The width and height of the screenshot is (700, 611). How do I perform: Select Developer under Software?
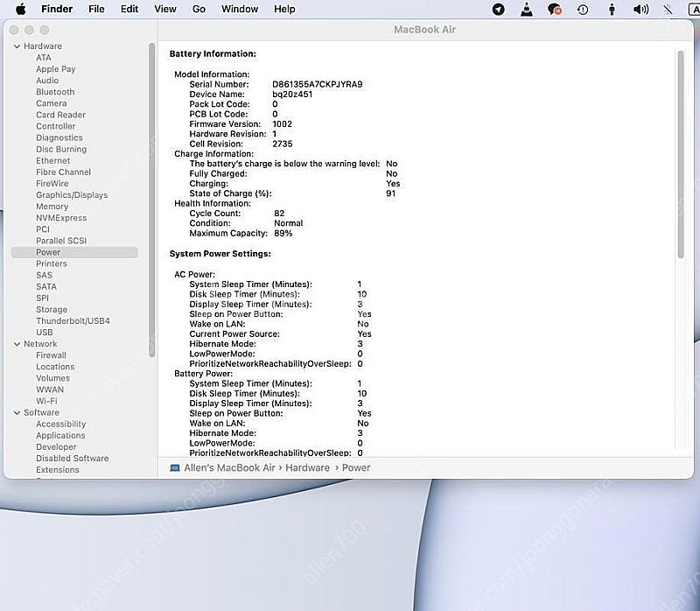[56, 447]
